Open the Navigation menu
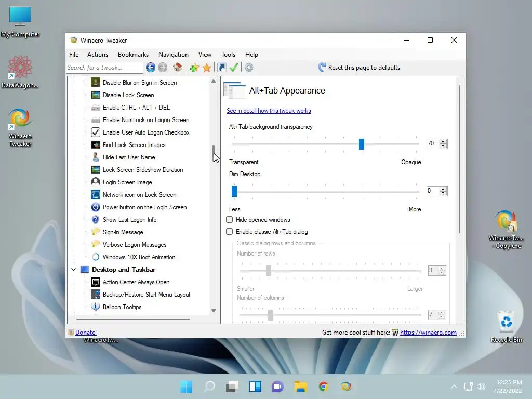Screen dimensions: 532x399 (x=174, y=54)
